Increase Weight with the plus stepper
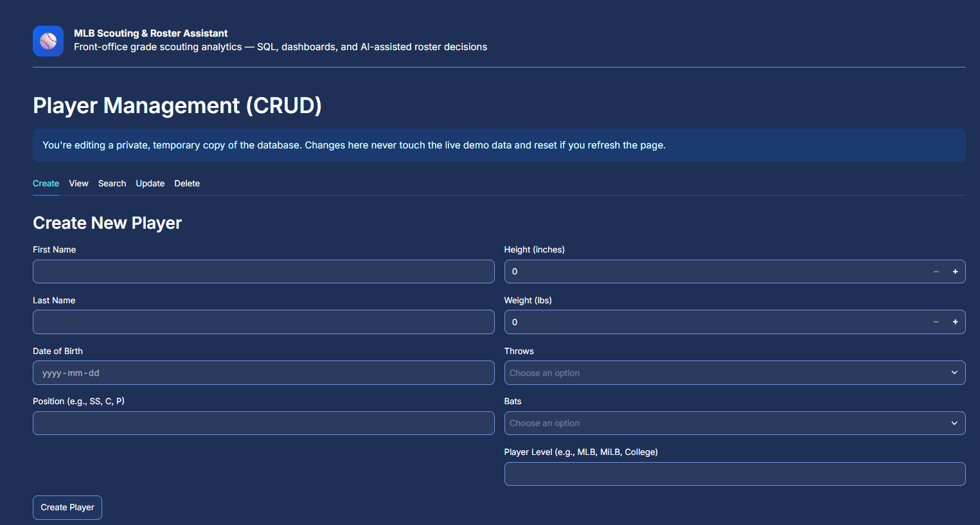 pyautogui.click(x=955, y=322)
